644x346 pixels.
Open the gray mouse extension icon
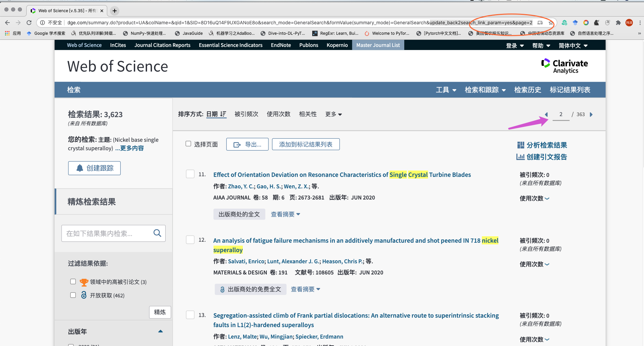pos(607,23)
